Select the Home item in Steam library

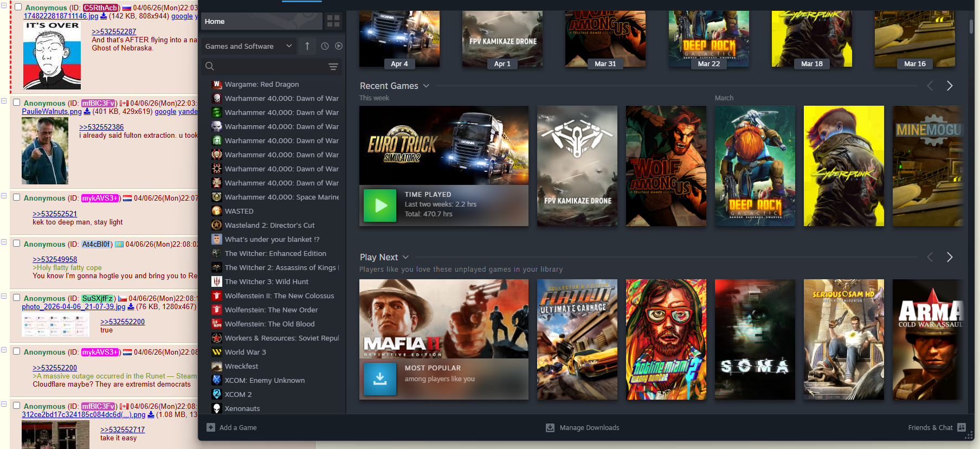pos(262,21)
